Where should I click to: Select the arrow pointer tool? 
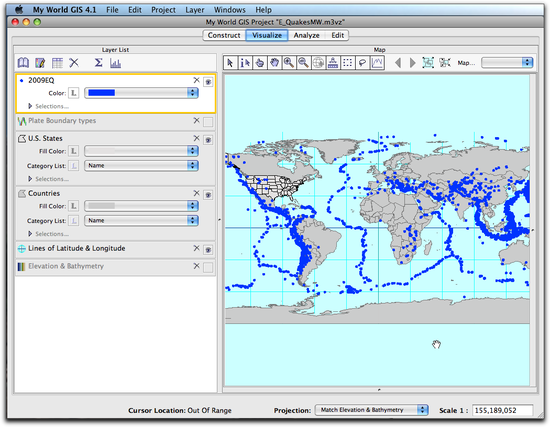230,63
